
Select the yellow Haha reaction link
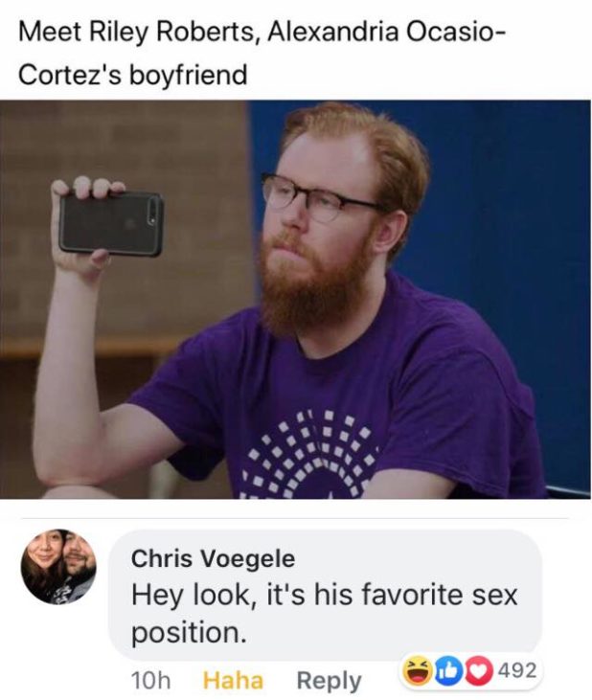pyautogui.click(x=233, y=680)
